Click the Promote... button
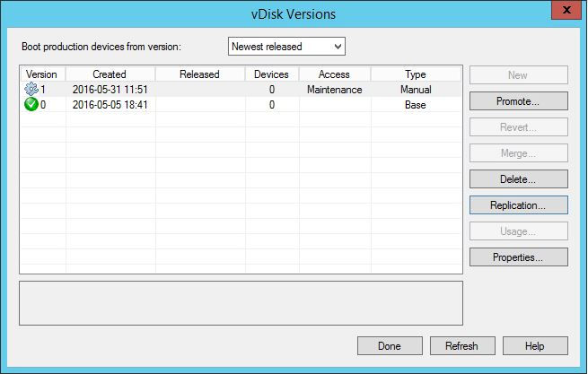This screenshot has height=374, width=588. click(x=519, y=101)
